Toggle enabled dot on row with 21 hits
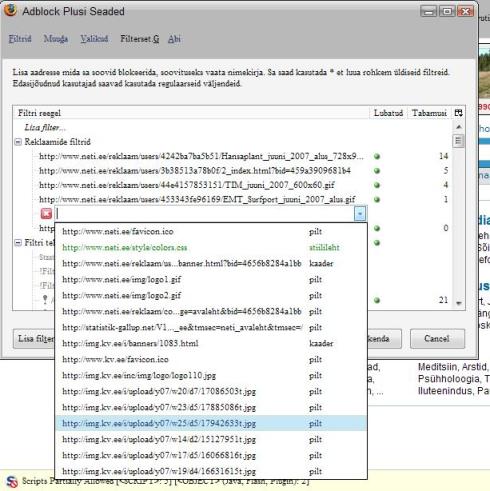The width and height of the screenshot is (490, 491). (377, 300)
